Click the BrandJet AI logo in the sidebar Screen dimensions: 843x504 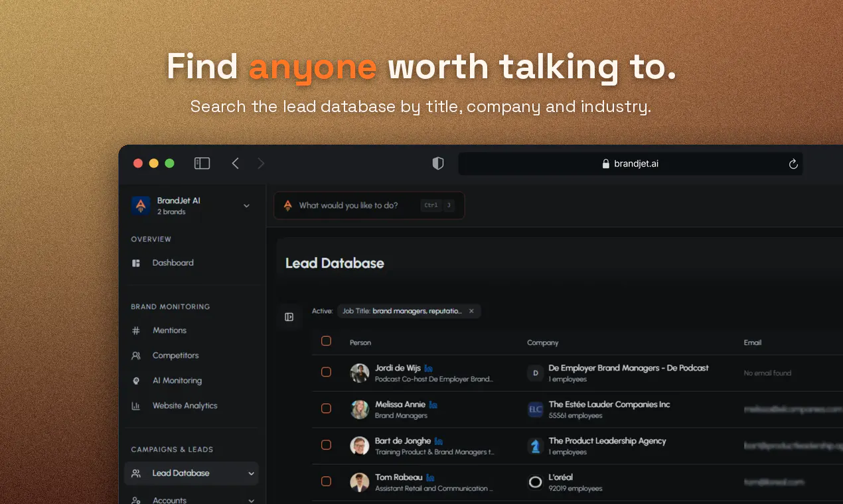(140, 206)
